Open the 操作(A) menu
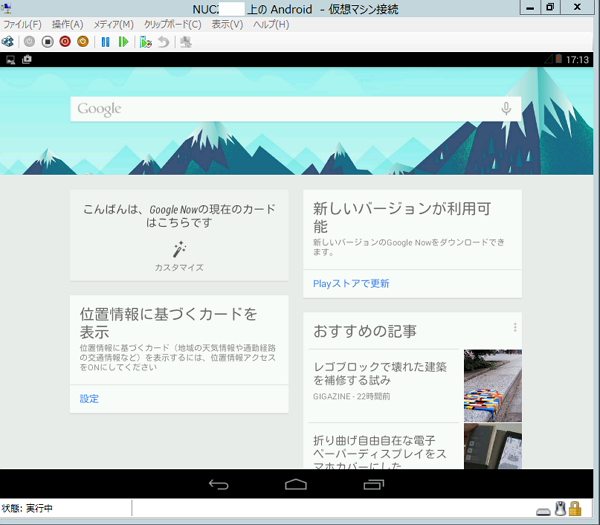Image resolution: width=600 pixels, height=525 pixels. tap(67, 24)
